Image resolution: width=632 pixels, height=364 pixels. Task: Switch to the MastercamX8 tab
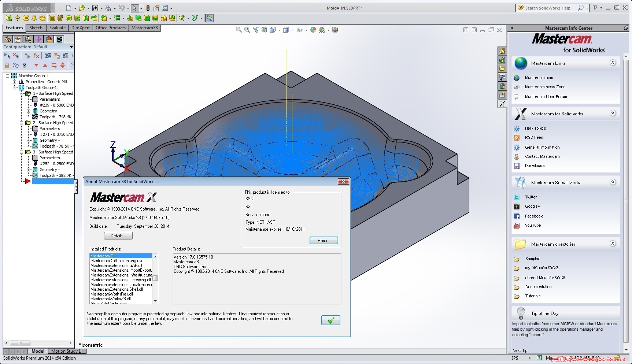pos(145,28)
